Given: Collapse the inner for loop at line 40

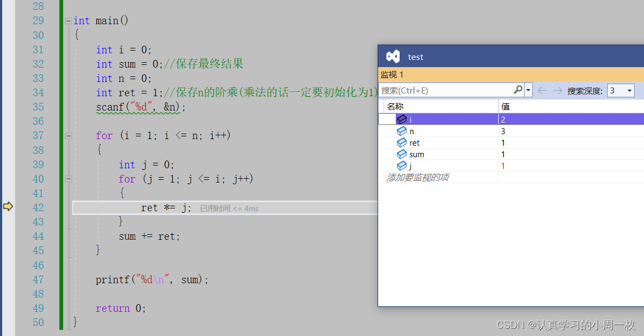Looking at the screenshot, I should [x=68, y=179].
